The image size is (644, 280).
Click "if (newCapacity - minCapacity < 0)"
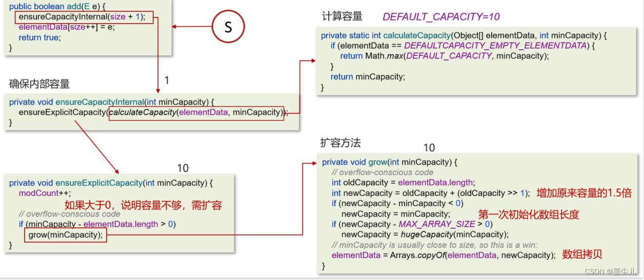397,203
